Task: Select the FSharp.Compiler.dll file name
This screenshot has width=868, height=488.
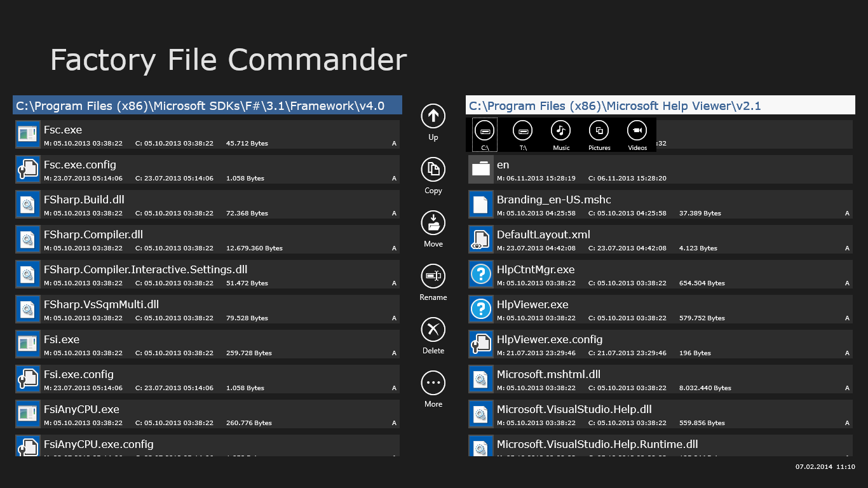Action: pos(93,234)
